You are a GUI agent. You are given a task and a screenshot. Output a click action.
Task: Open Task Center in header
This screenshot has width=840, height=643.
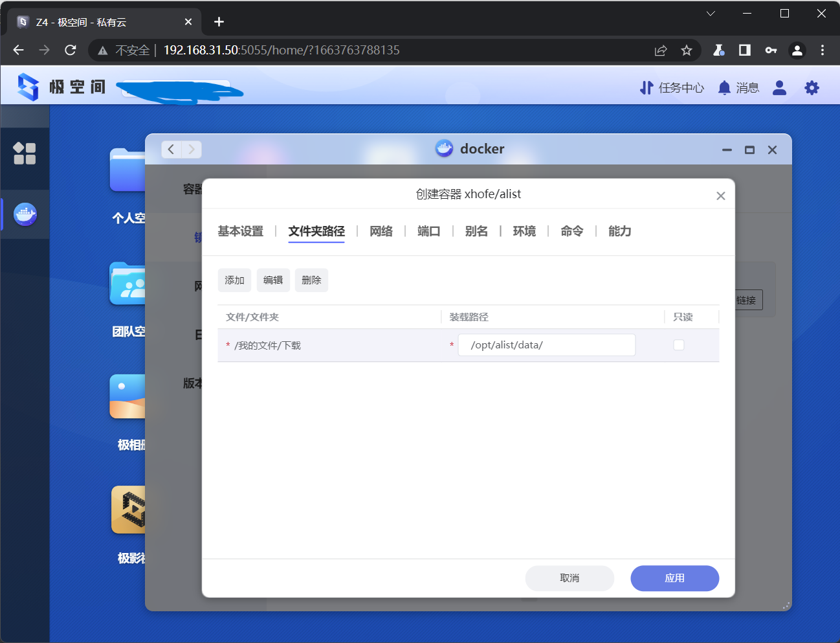click(672, 87)
